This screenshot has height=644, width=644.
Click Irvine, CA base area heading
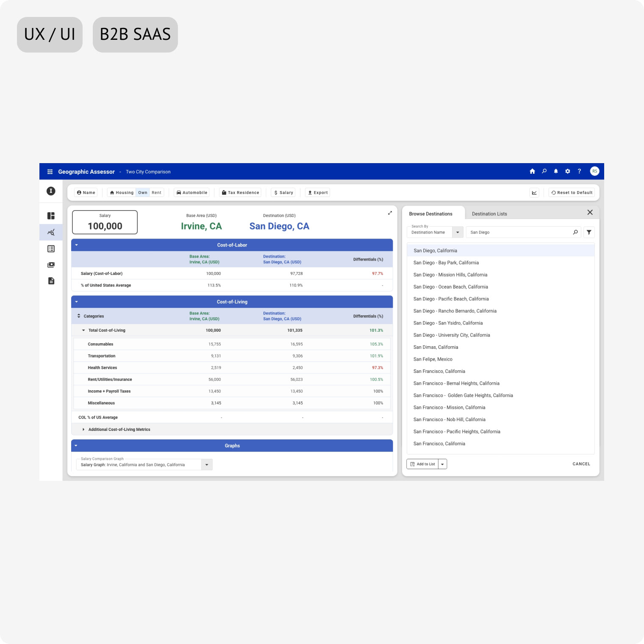click(x=201, y=226)
